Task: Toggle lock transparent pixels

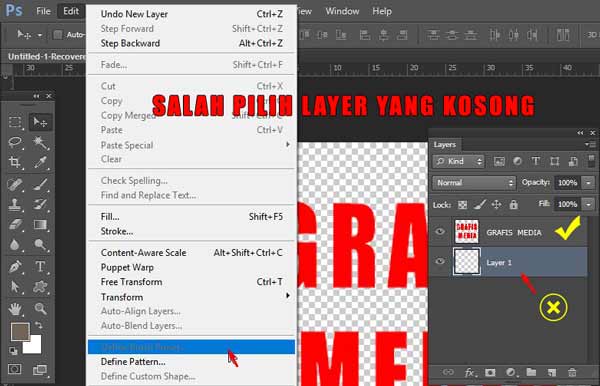Action: click(x=463, y=205)
